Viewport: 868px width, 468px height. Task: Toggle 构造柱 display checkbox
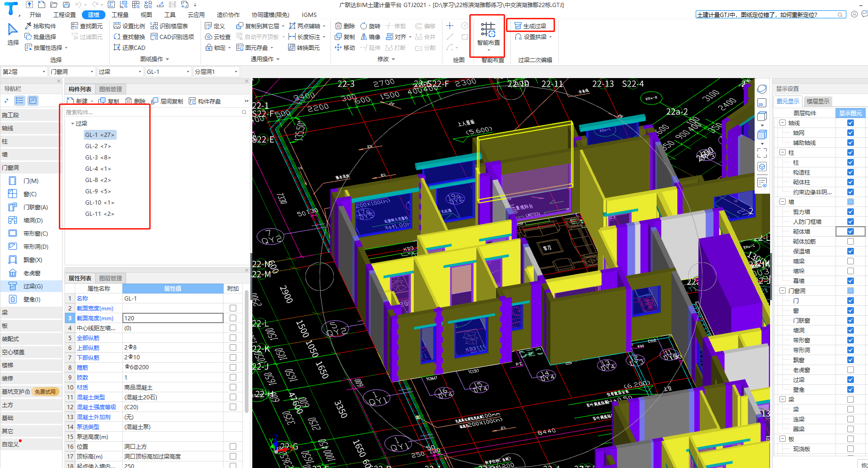850,172
